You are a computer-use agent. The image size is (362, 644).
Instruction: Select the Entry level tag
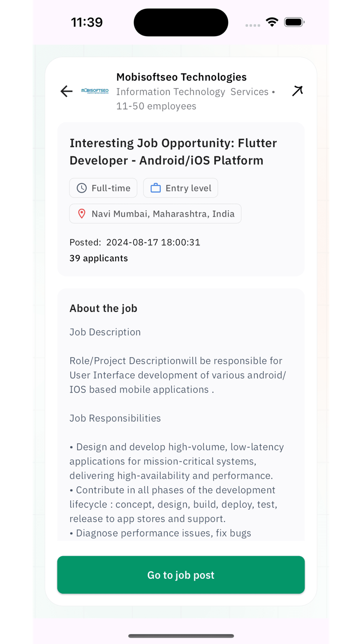(181, 188)
